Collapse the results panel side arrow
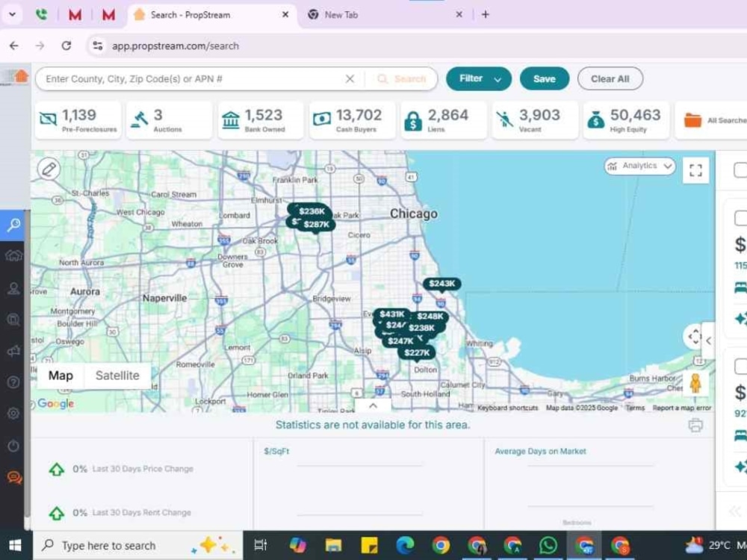The height and width of the screenshot is (560, 747). tap(708, 340)
